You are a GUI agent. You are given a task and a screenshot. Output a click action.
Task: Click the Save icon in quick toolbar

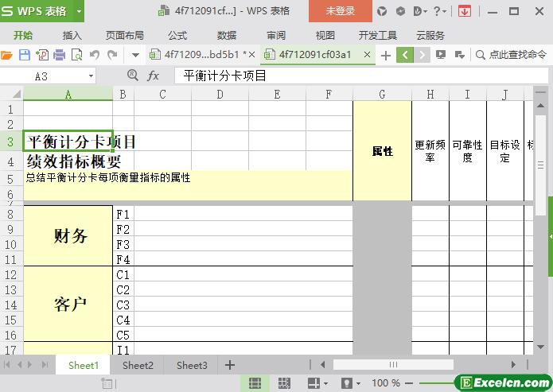click(x=25, y=55)
